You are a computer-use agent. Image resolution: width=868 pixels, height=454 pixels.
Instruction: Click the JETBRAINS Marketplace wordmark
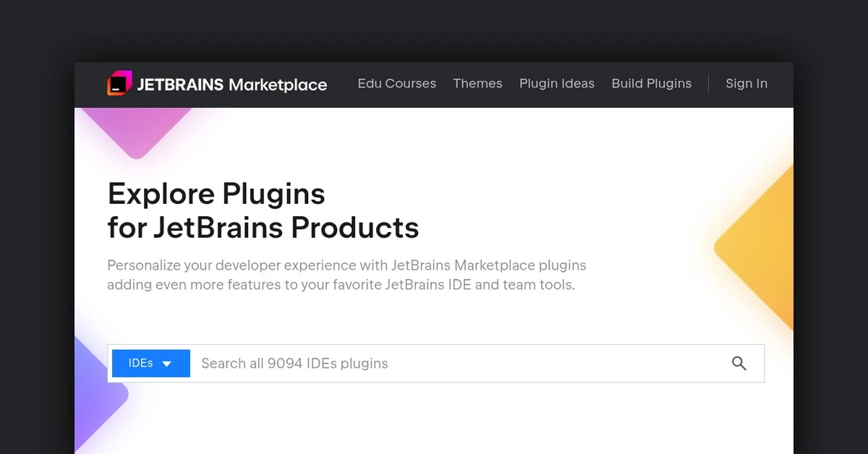(x=231, y=85)
